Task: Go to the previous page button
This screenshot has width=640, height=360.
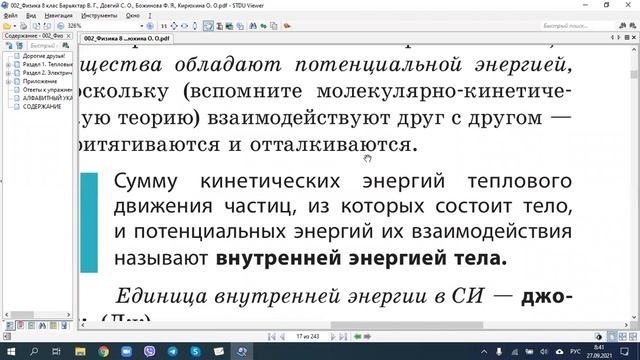Action: click(x=282, y=337)
